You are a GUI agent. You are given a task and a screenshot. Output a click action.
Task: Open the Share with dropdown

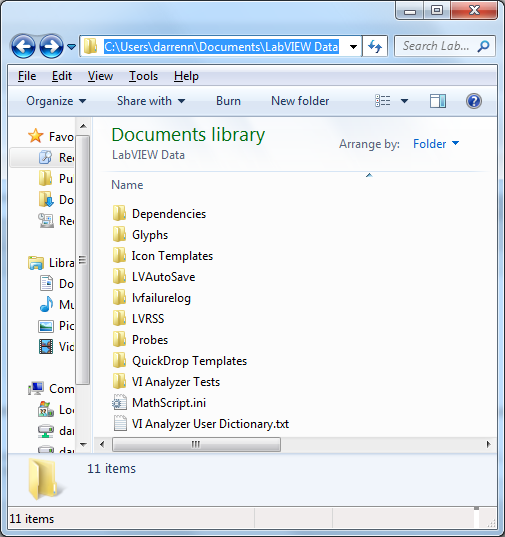click(x=151, y=101)
